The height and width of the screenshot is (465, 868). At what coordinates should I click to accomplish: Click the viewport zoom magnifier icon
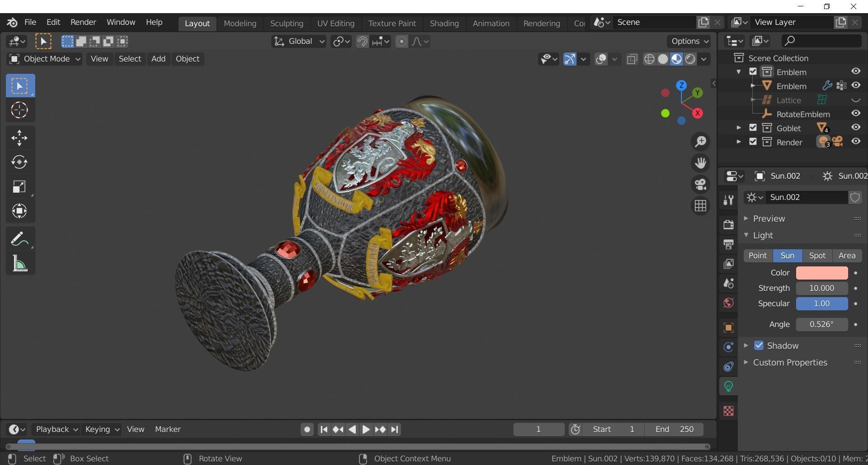pos(701,142)
